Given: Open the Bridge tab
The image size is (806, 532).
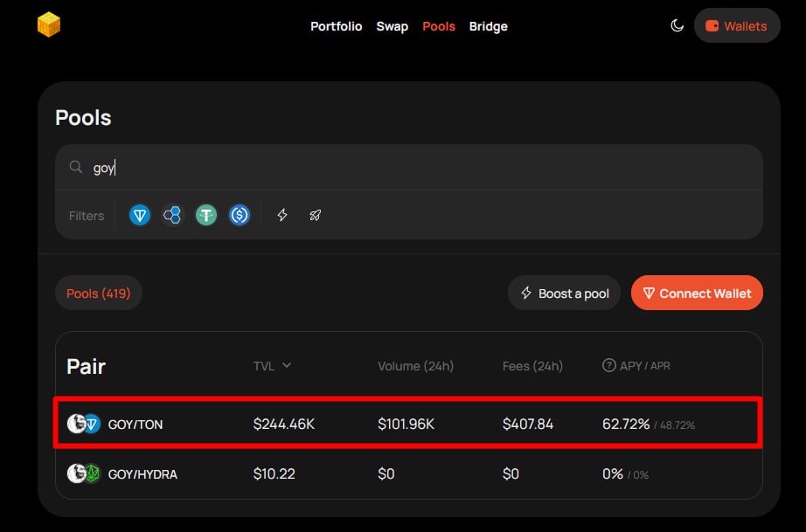Looking at the screenshot, I should 489,26.
